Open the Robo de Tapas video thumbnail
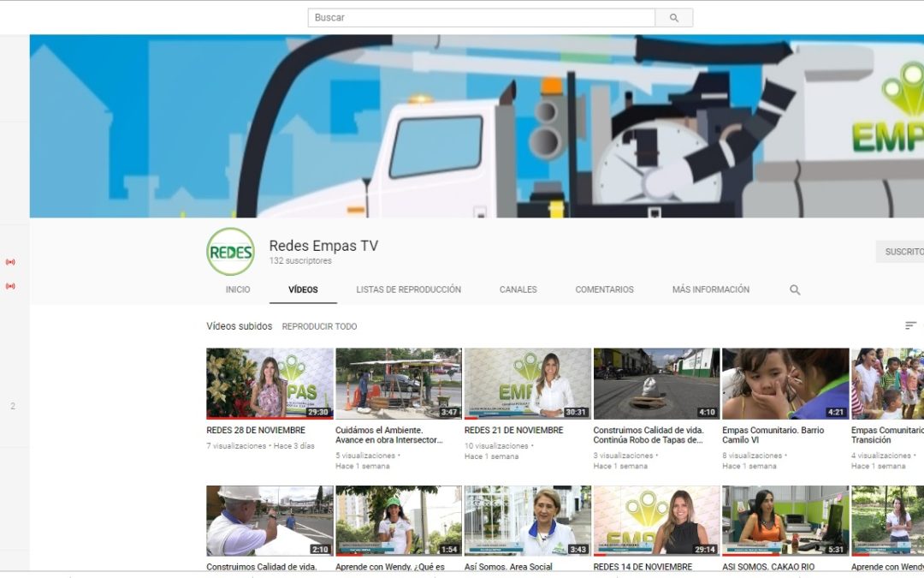924x578 pixels. [x=656, y=384]
